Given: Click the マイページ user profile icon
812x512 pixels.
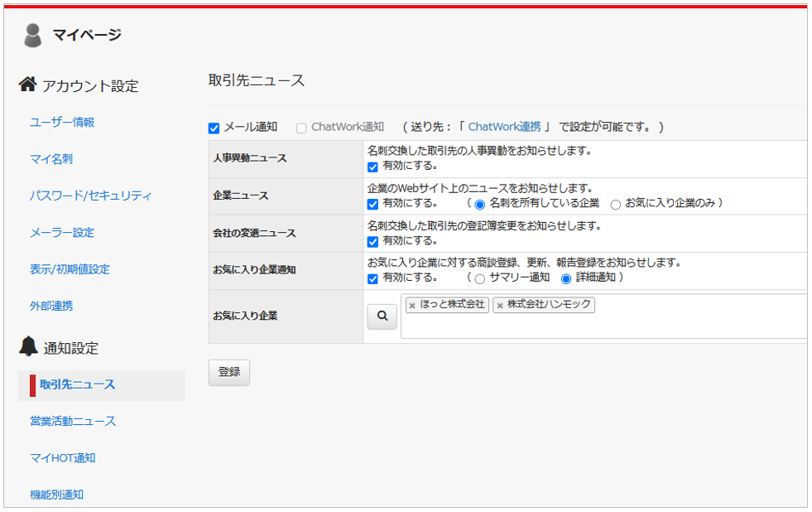Looking at the screenshot, I should pos(32,35).
